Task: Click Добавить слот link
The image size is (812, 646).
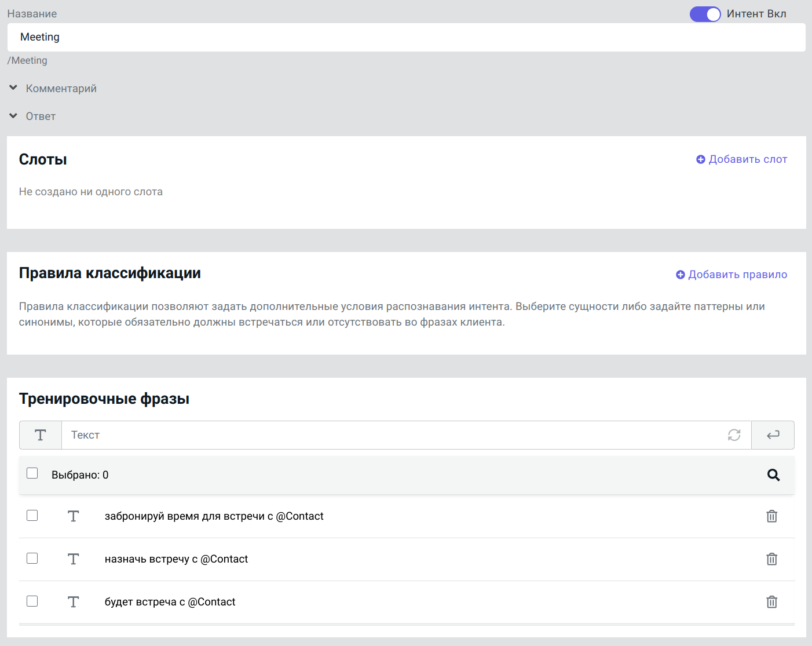Action: coord(741,159)
